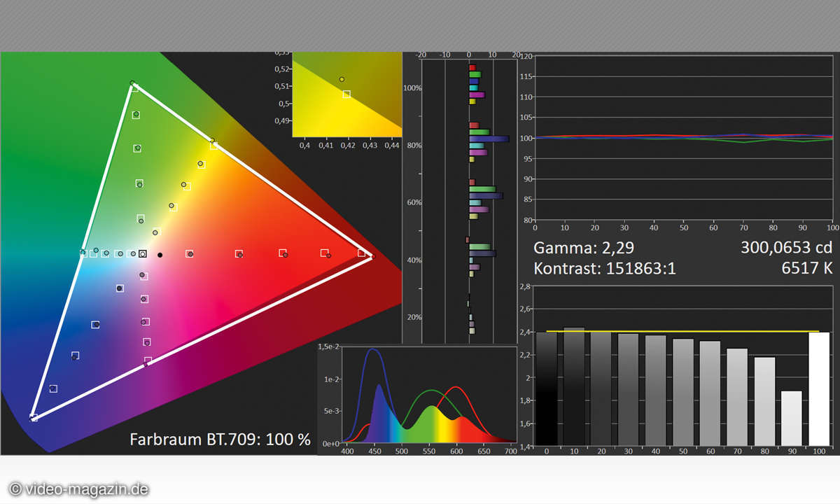Click the white point square in the gamut
The image size is (840, 504).
pos(143,254)
